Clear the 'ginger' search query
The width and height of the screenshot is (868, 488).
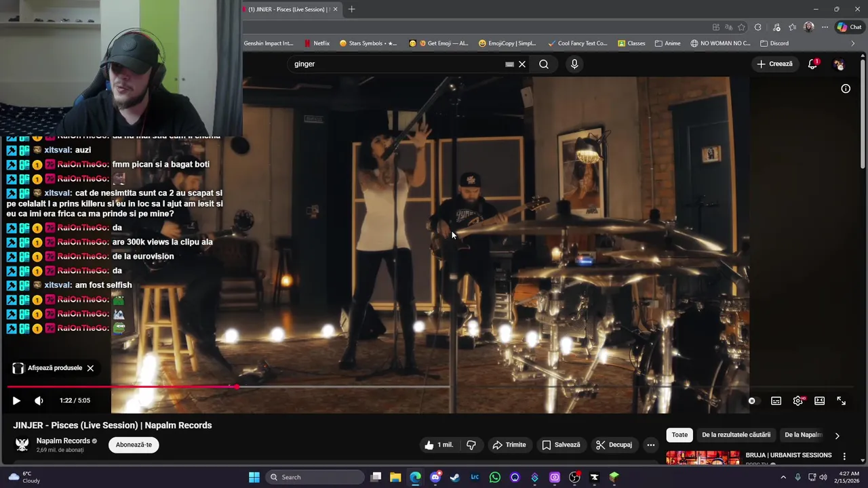[522, 64]
